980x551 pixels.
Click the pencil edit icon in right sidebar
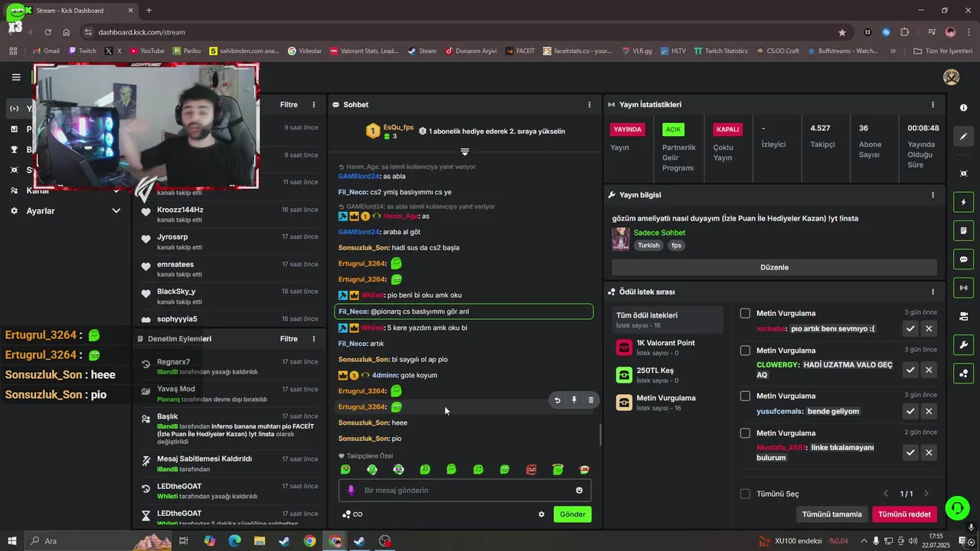(963, 136)
